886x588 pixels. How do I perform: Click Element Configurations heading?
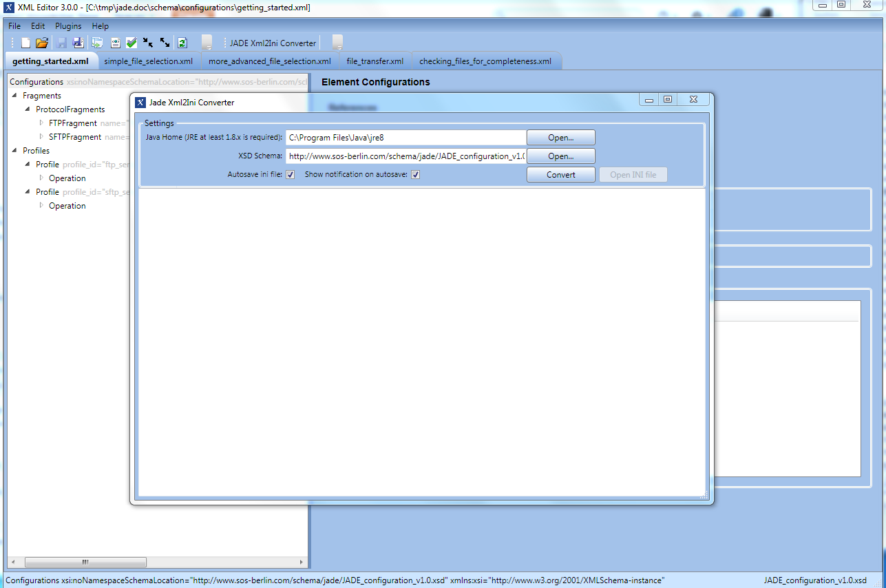pos(376,82)
